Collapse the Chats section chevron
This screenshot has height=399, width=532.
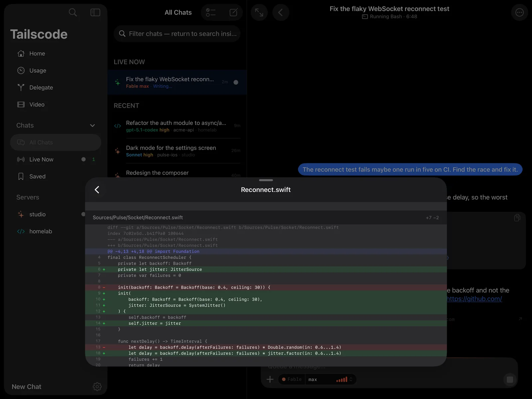(92, 125)
